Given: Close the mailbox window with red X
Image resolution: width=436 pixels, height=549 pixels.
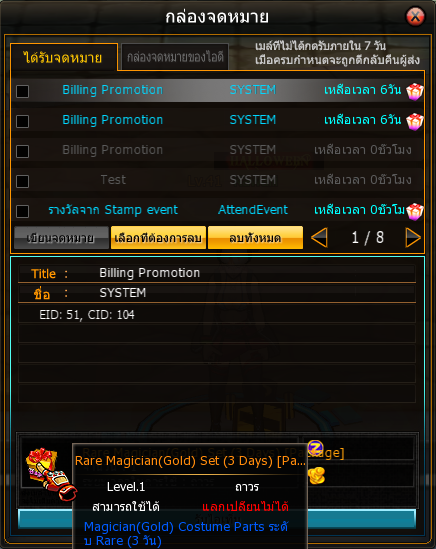Looking at the screenshot, I should coord(415,16).
